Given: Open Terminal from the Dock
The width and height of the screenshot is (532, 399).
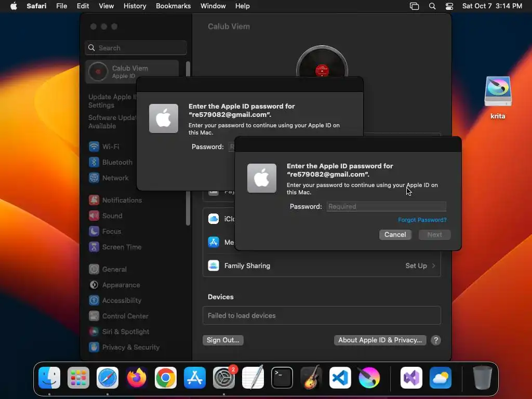Looking at the screenshot, I should click(282, 378).
